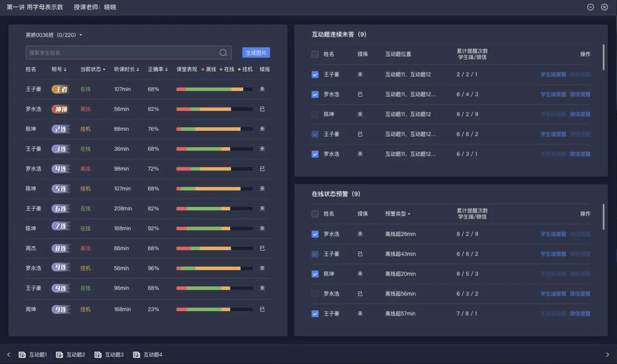Uncheck 罗永浩 in the 离线超28min row
The height and width of the screenshot is (364, 617).
point(315,234)
